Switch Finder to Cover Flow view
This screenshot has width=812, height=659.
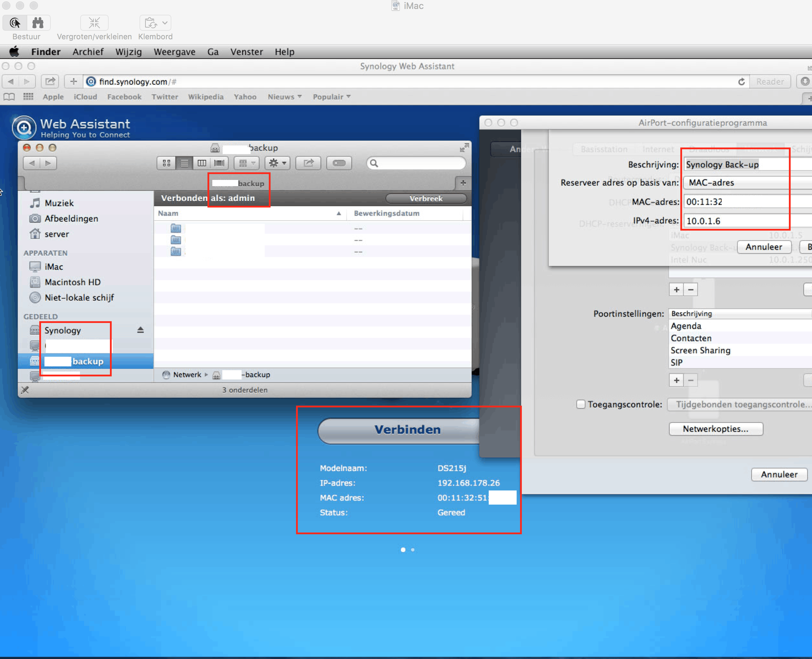[x=219, y=163]
